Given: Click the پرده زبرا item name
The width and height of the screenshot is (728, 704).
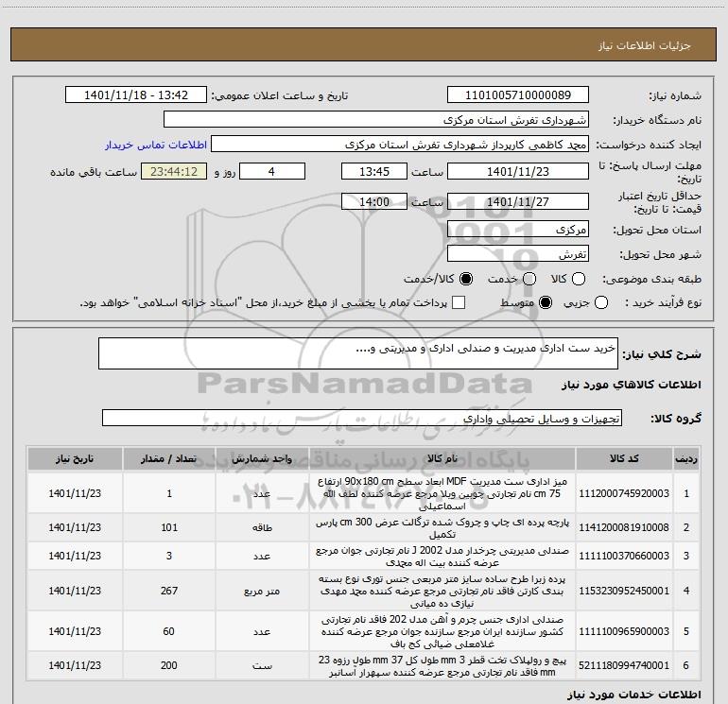Looking at the screenshot, I should (x=442, y=592).
